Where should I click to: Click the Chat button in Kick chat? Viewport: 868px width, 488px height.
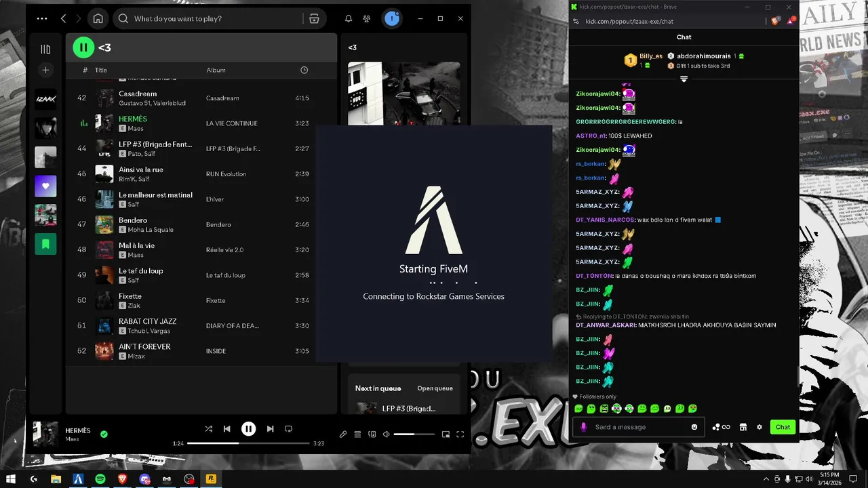[783, 427]
